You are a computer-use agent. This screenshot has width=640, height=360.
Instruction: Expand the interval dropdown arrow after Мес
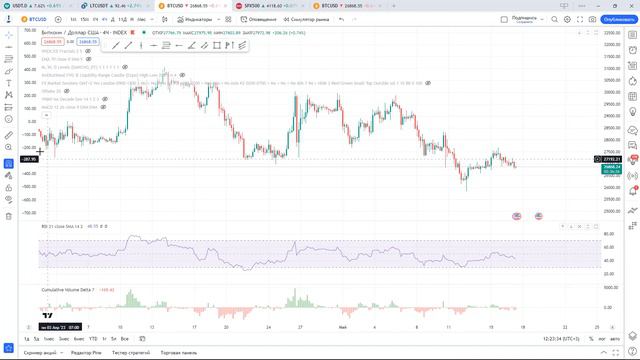[152, 19]
